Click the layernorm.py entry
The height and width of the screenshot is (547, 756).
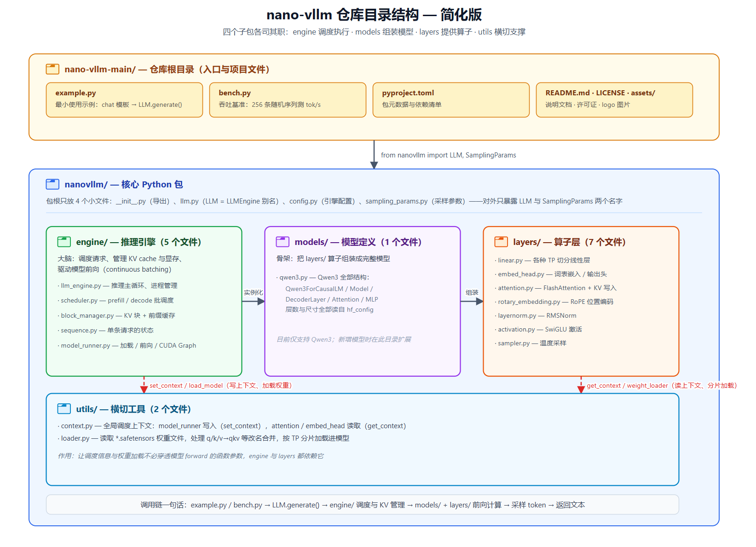(536, 315)
